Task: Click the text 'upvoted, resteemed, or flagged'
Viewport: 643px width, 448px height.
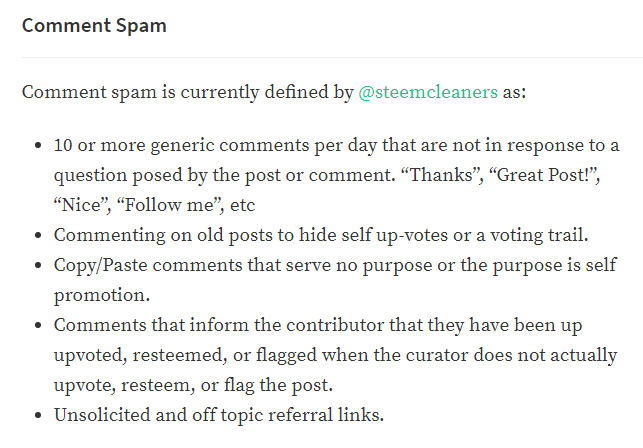Action: click(185, 355)
